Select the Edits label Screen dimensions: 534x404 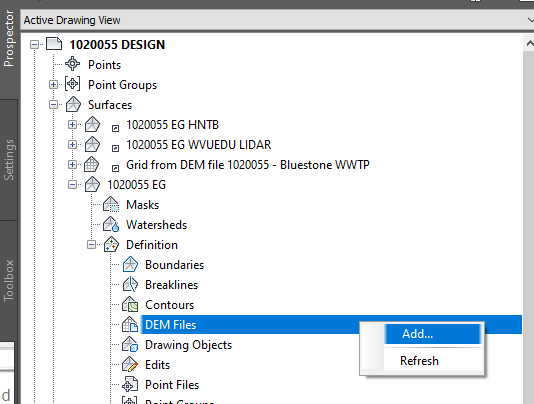[157, 365]
